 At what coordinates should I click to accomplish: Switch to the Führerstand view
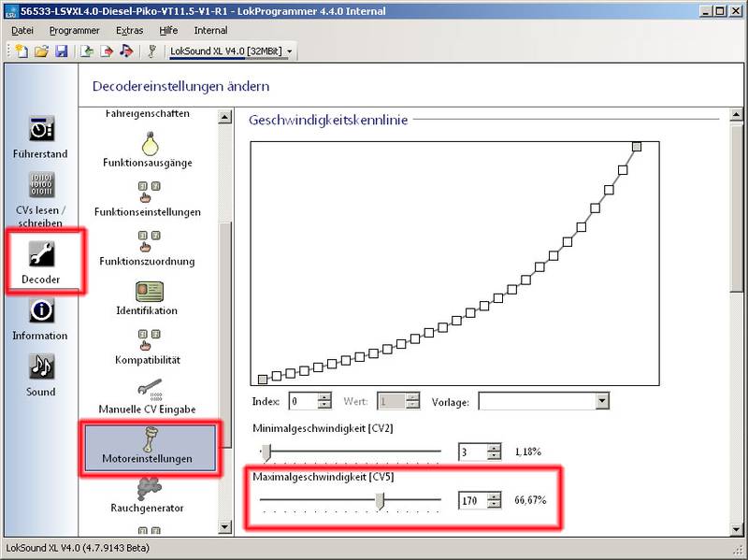[40, 137]
